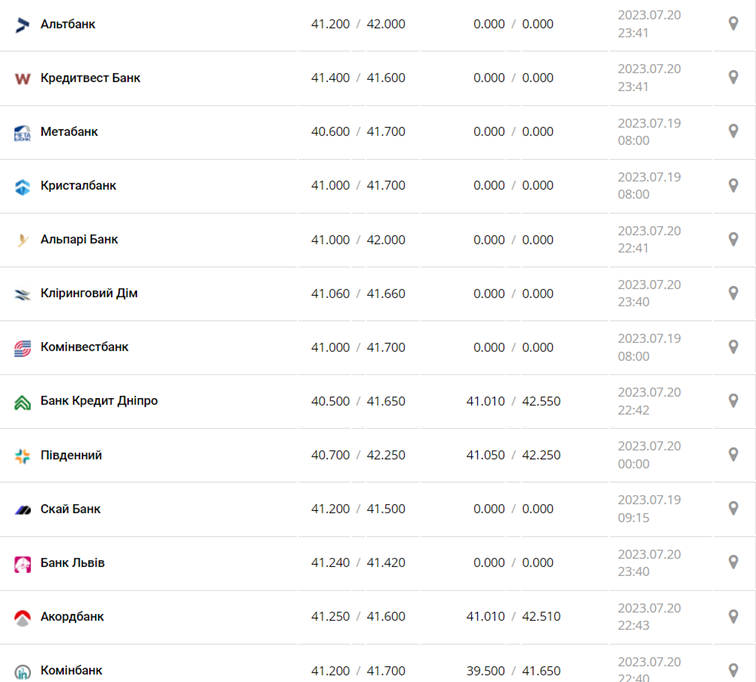Screen dimensions: 756x682
Task: Show location pin for Комінвестбанк row
Action: pos(733,347)
